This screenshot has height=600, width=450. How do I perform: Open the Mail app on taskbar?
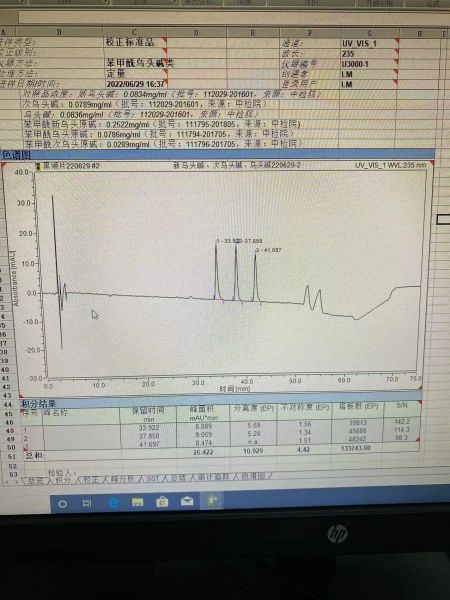pyautogui.click(x=187, y=501)
